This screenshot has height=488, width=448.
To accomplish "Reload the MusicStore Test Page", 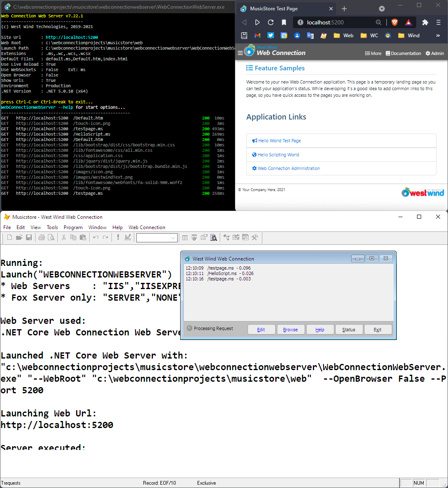I will [271, 22].
